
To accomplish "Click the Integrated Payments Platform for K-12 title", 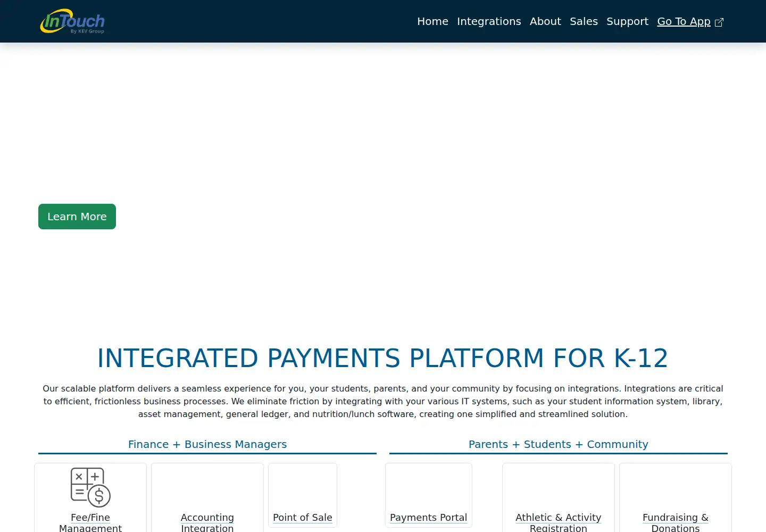I will pyautogui.click(x=383, y=358).
